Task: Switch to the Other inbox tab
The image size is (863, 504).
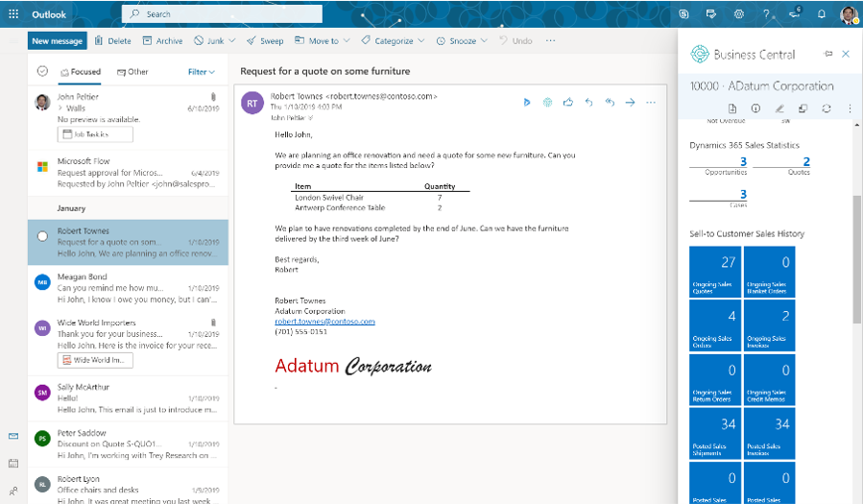Action: pyautogui.click(x=132, y=72)
